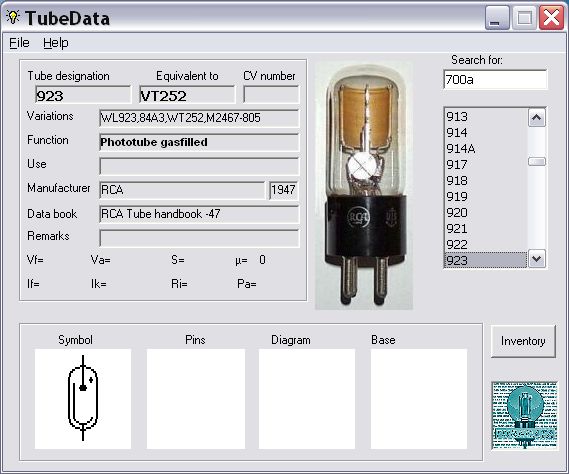Open the File menu

pos(19,43)
